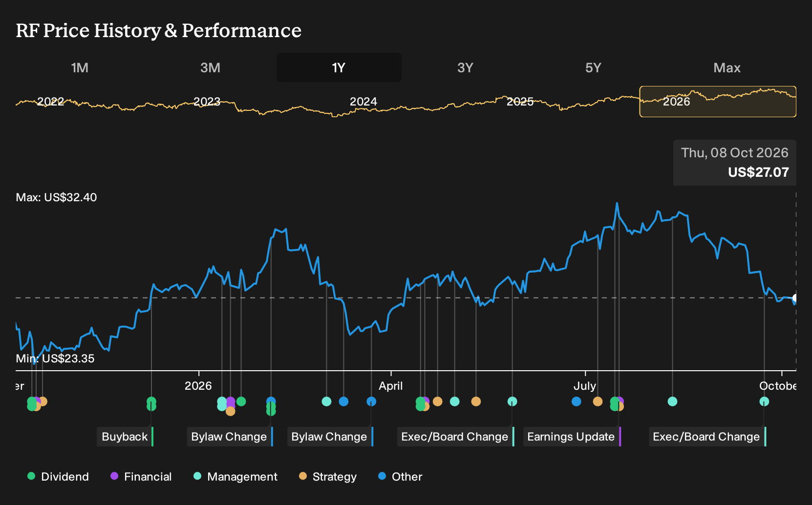Click 2022 on the overview mini chart
The width and height of the screenshot is (812, 505).
tap(51, 102)
